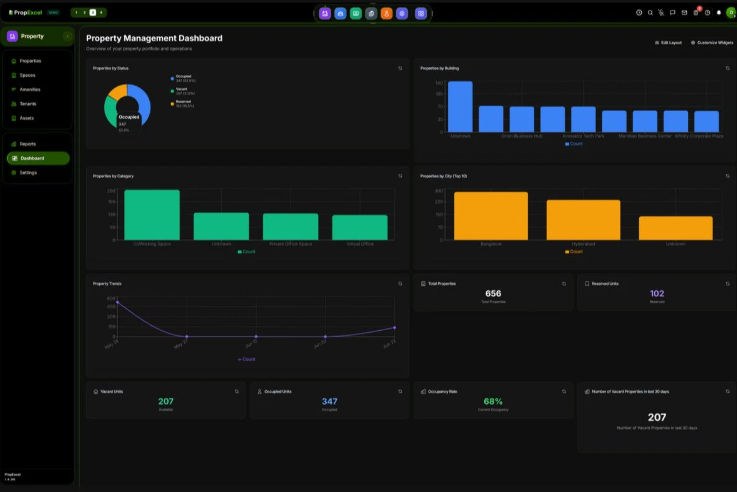Open the search icon in top bar
The height and width of the screenshot is (492, 737).
pos(650,13)
